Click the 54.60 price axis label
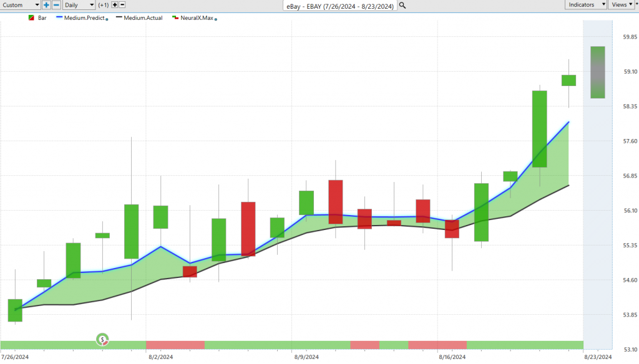Viewport: 639px width, 364px height. pyautogui.click(x=630, y=280)
